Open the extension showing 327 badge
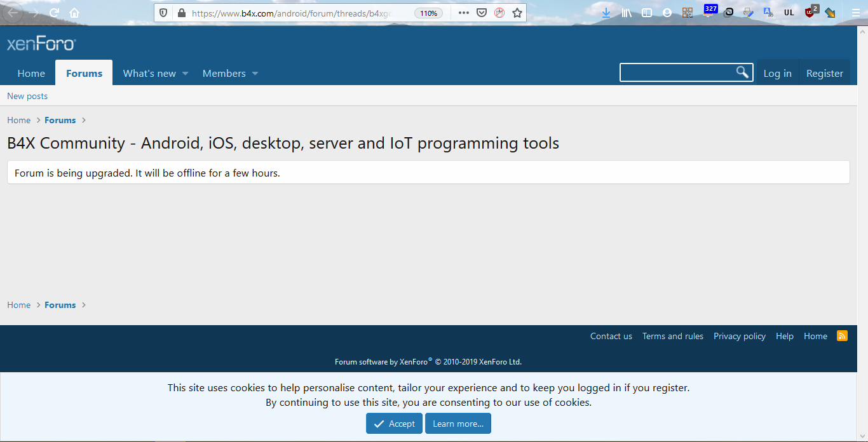 point(710,11)
